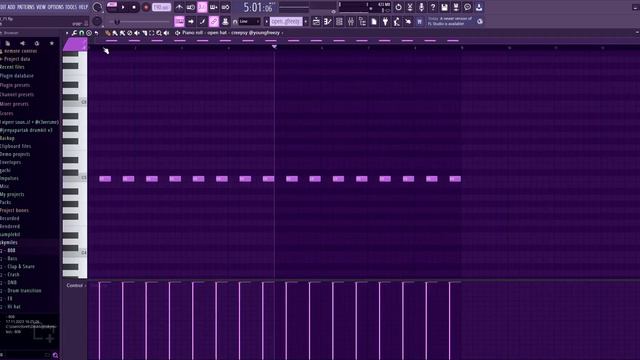
Task: Click the master volume knob
Action: click(97, 7)
